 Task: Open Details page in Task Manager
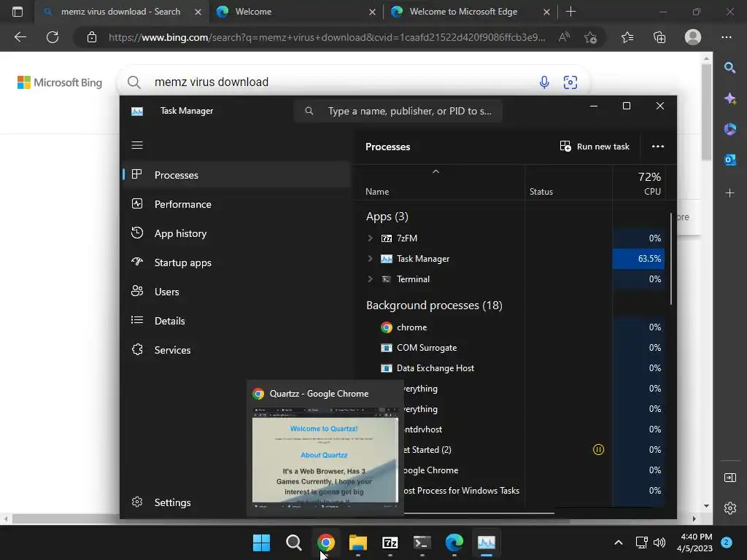point(237,321)
